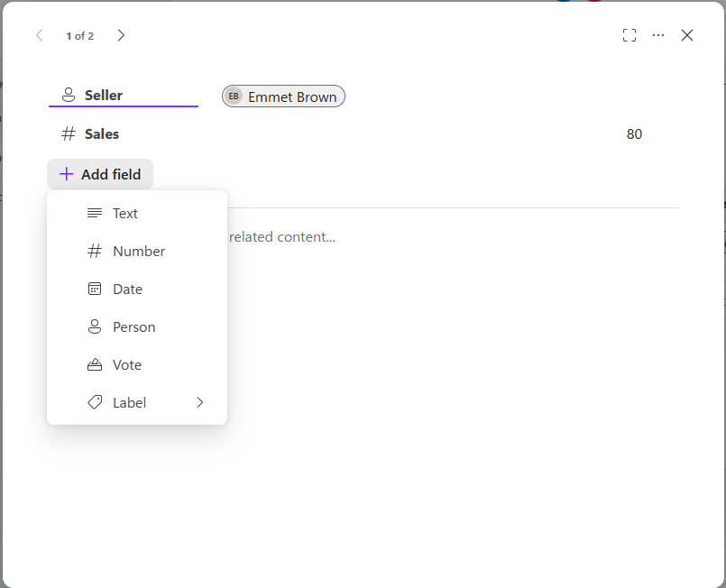Choose the calendar icon for Date field
Viewport: 726px width, 588px height.
pyautogui.click(x=95, y=289)
